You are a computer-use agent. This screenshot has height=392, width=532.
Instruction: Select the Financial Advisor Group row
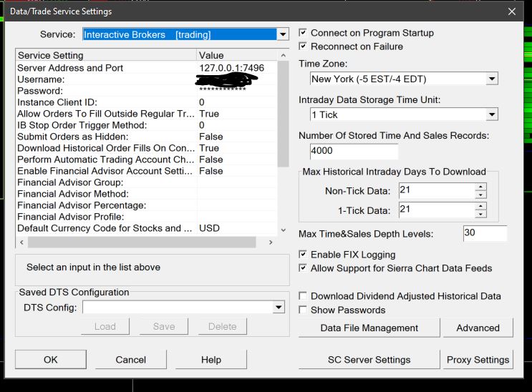[x=146, y=182]
